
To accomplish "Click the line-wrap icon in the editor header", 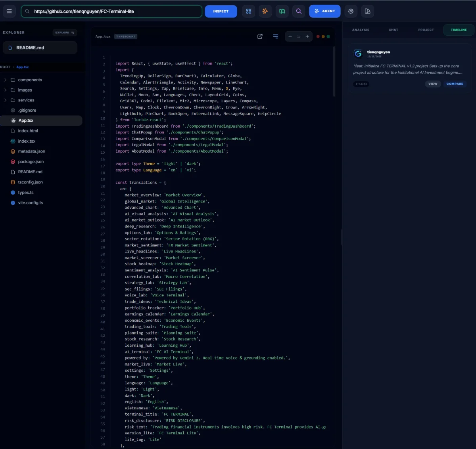I will click(x=275, y=36).
